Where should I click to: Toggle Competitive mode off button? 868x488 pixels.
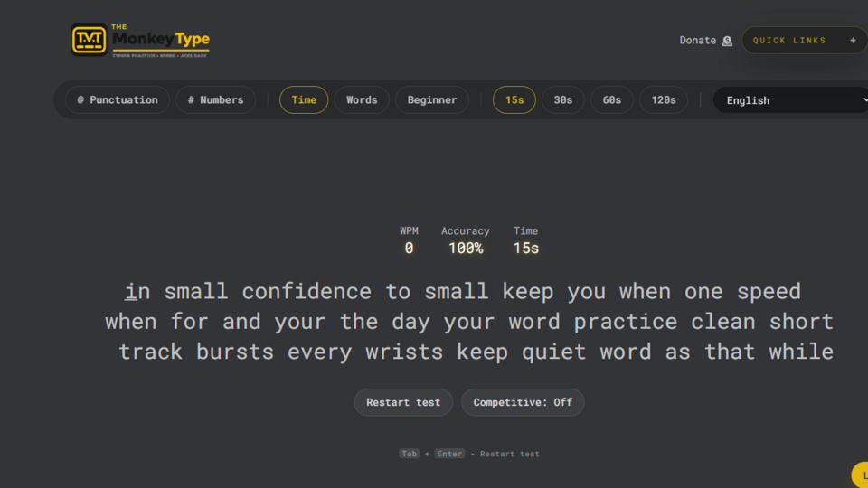(x=523, y=402)
